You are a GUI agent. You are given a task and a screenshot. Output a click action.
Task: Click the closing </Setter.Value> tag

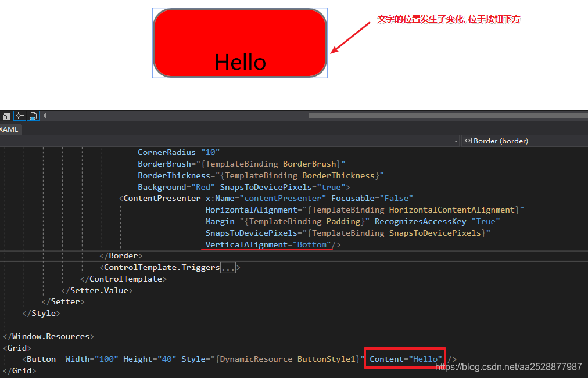[x=97, y=291]
